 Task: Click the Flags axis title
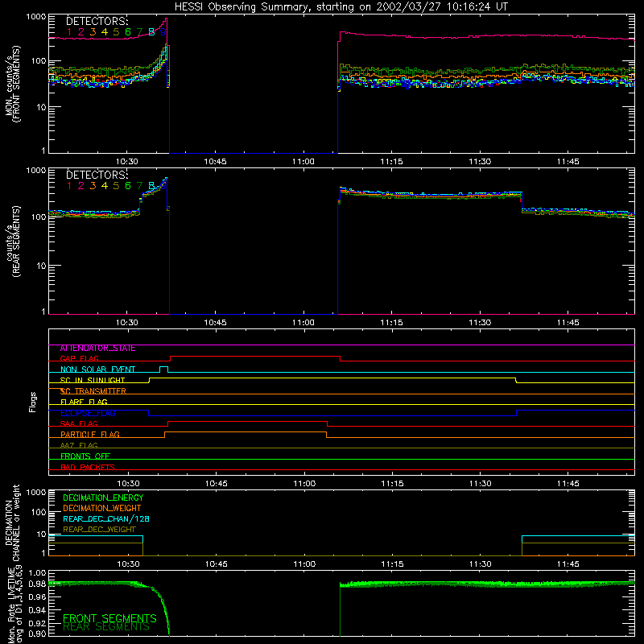point(33,402)
